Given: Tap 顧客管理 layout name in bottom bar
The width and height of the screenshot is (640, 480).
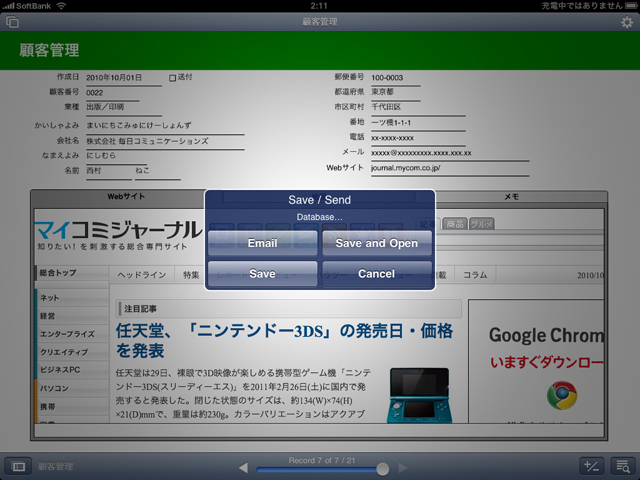Looking at the screenshot, I should (56, 467).
